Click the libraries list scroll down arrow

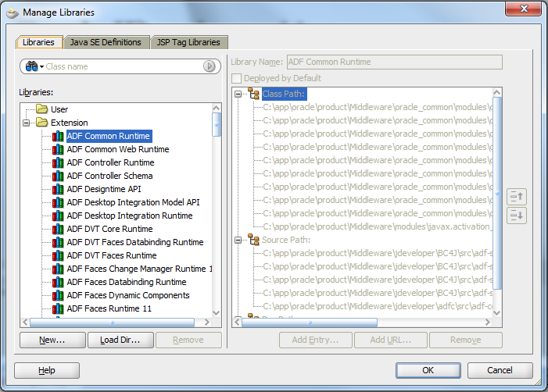click(217, 313)
